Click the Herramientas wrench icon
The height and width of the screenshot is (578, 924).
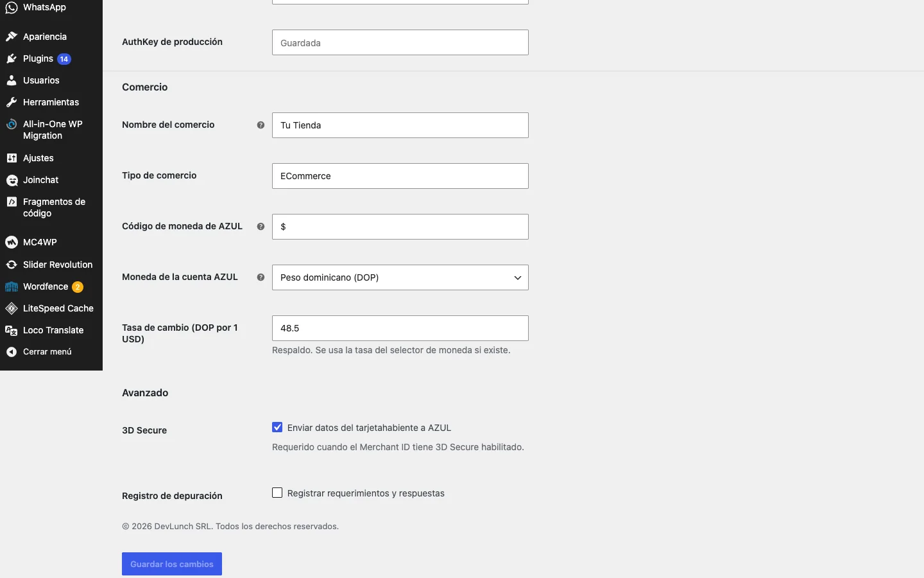click(12, 102)
